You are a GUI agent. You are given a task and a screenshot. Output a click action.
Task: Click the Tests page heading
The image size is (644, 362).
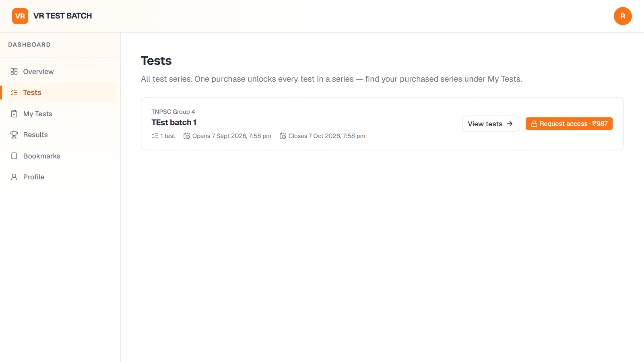click(156, 61)
